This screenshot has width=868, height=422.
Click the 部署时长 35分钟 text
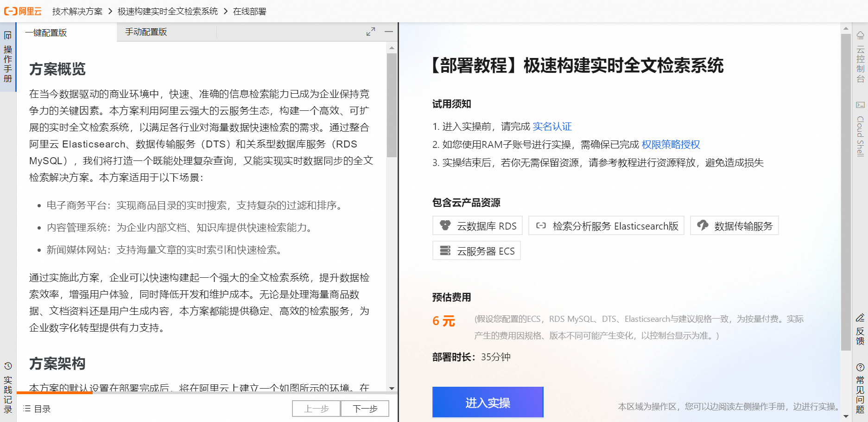coord(472,357)
